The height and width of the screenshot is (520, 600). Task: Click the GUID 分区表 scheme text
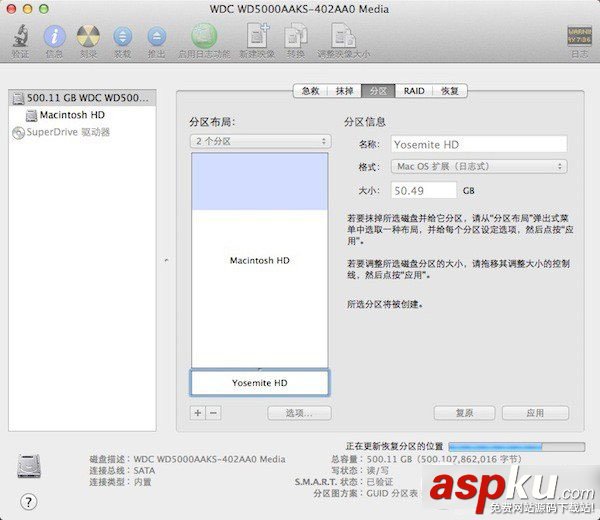point(392,493)
